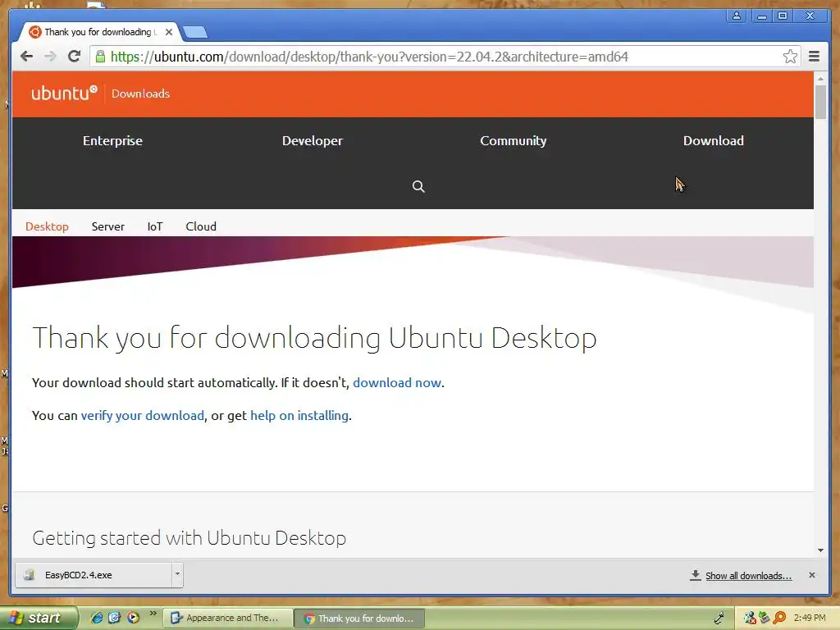Go back with the browser back arrow
This screenshot has width=840, height=630.
tap(26, 57)
